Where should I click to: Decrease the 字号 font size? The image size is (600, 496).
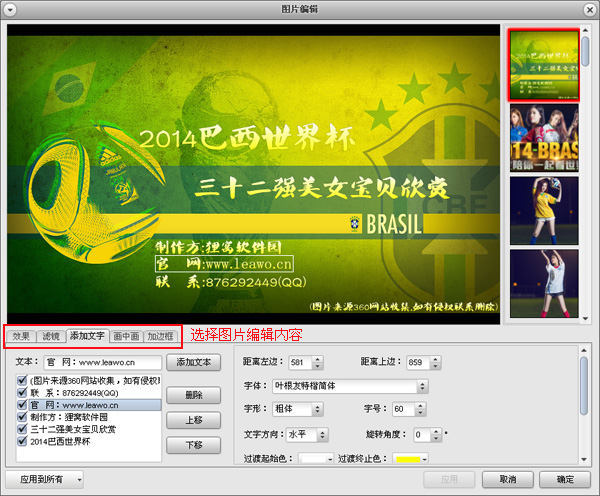tap(421, 413)
